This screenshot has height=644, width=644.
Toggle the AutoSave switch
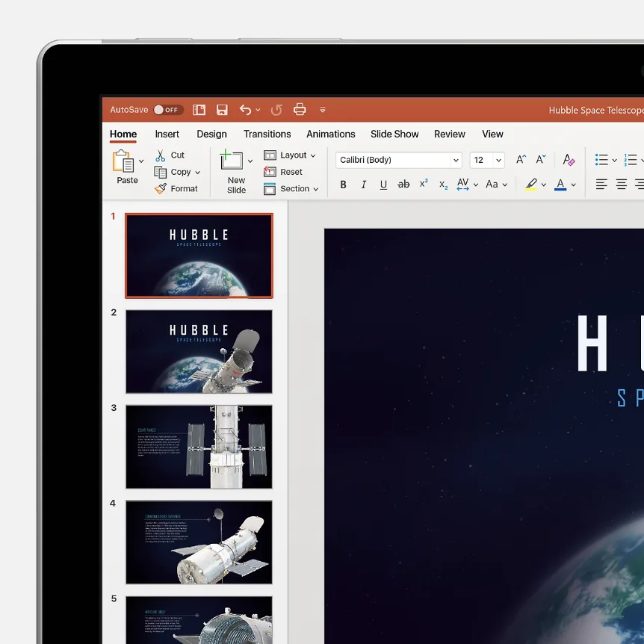(x=167, y=110)
